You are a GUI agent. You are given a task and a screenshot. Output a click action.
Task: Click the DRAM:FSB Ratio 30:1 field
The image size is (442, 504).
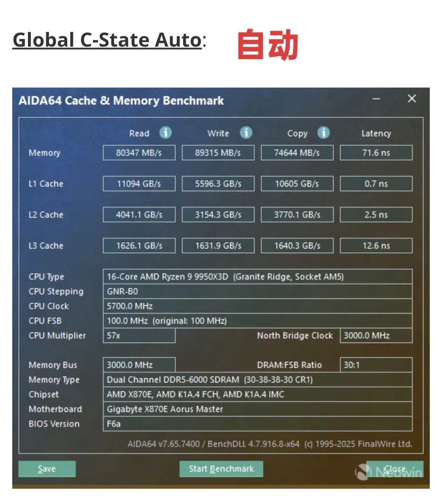tap(376, 365)
